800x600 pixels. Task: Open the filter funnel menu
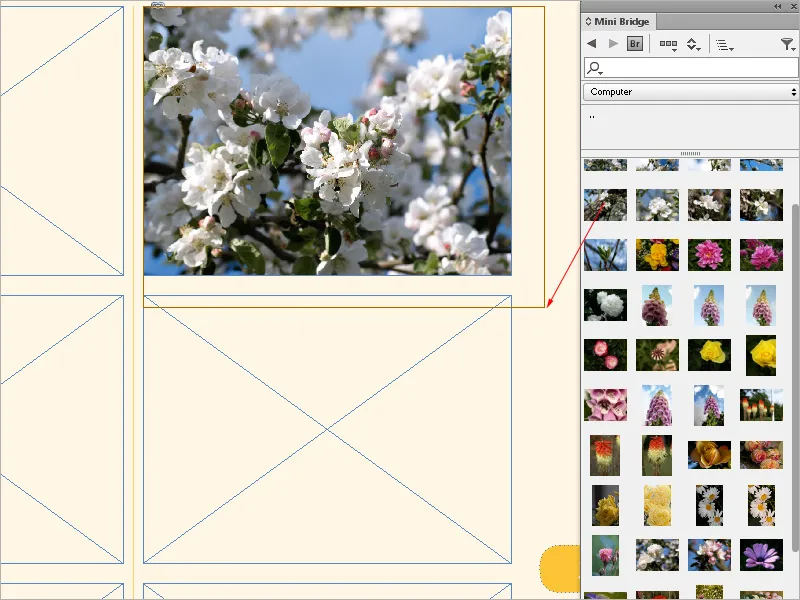[788, 44]
